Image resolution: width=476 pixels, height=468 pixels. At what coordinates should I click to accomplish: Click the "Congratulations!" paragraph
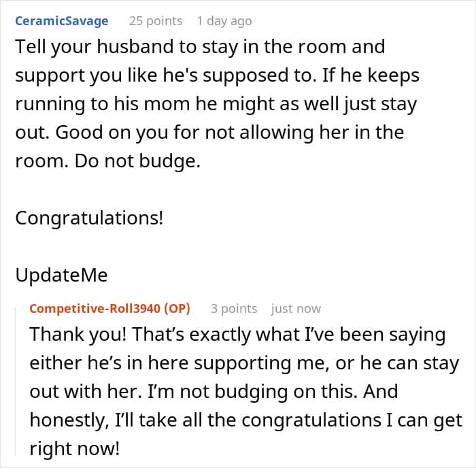point(89,218)
